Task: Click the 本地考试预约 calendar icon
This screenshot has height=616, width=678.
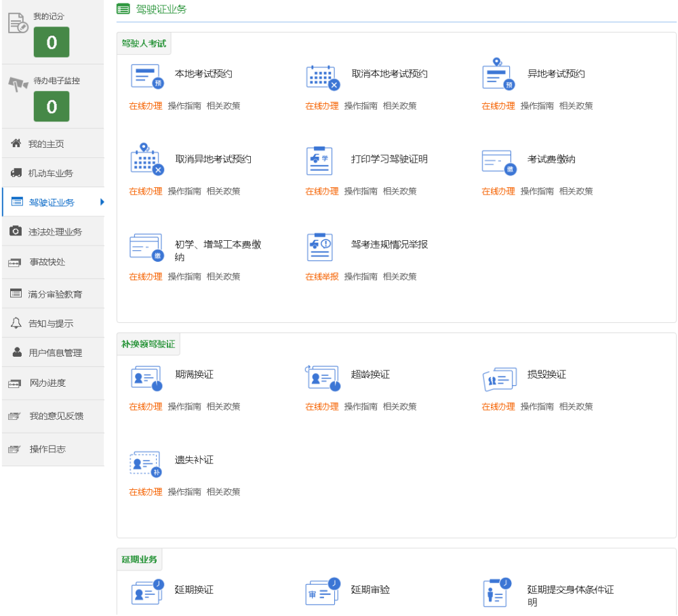Action: (147, 76)
